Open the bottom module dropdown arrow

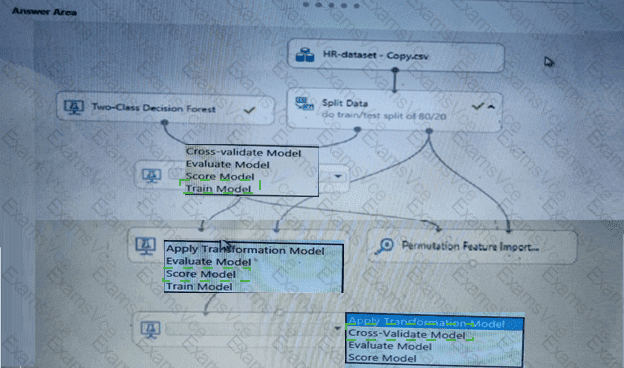[337, 329]
